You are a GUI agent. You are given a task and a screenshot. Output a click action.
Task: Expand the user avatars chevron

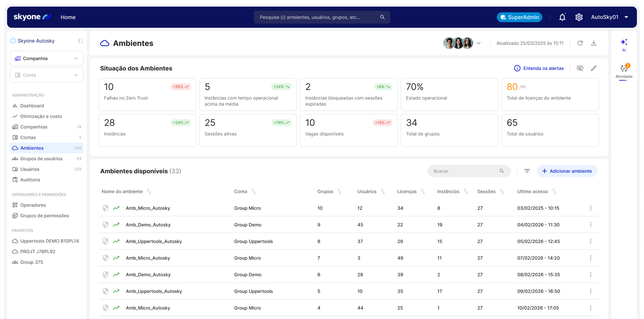click(x=479, y=43)
